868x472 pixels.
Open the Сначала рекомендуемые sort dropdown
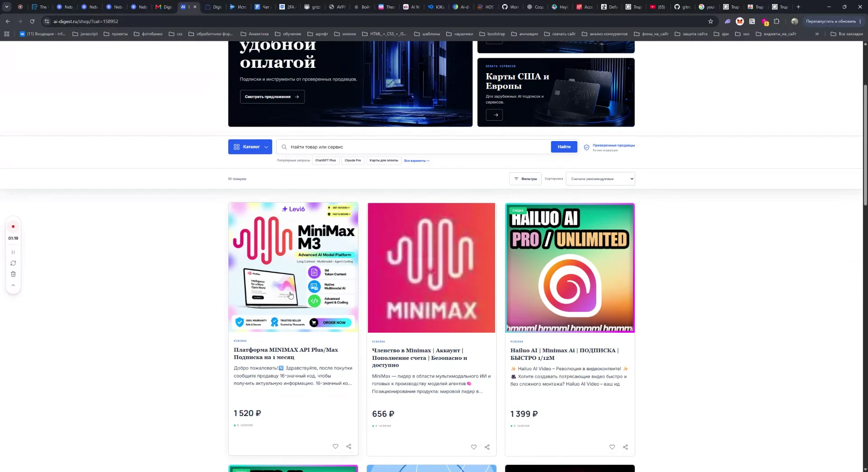600,179
